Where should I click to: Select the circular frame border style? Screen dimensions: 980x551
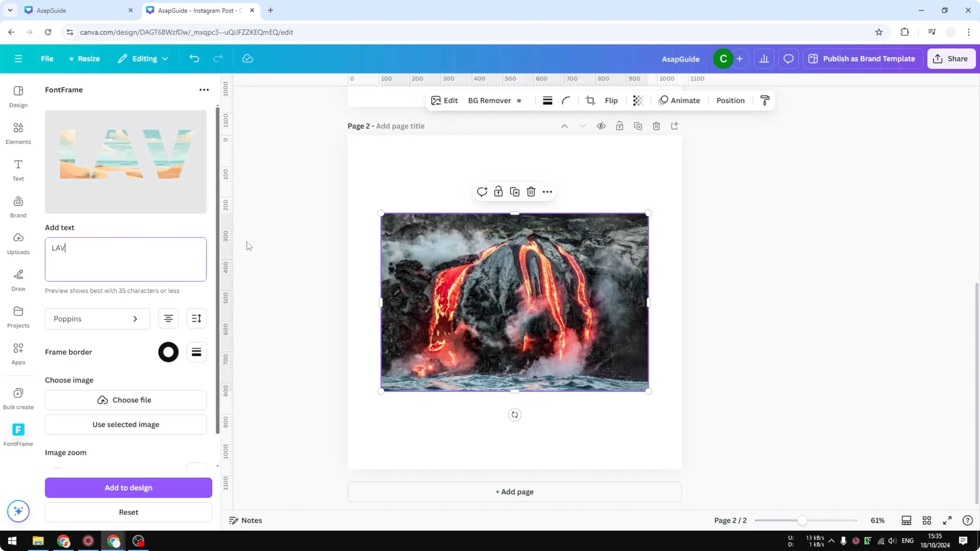tap(168, 352)
